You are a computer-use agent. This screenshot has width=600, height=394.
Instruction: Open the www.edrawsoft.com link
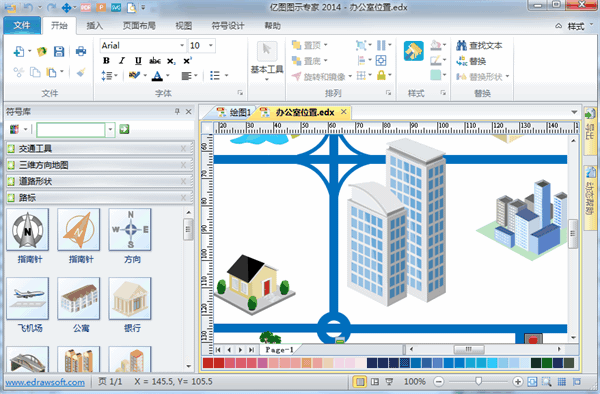pos(45,382)
